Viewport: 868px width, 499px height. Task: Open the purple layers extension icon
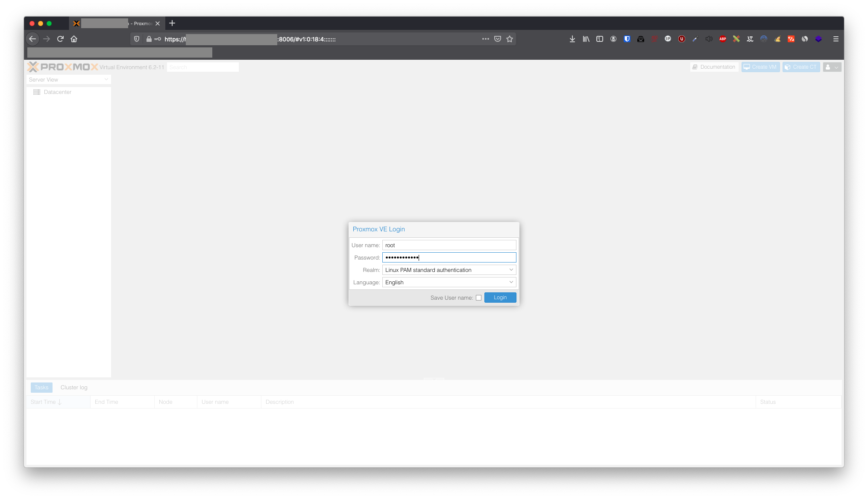click(818, 39)
